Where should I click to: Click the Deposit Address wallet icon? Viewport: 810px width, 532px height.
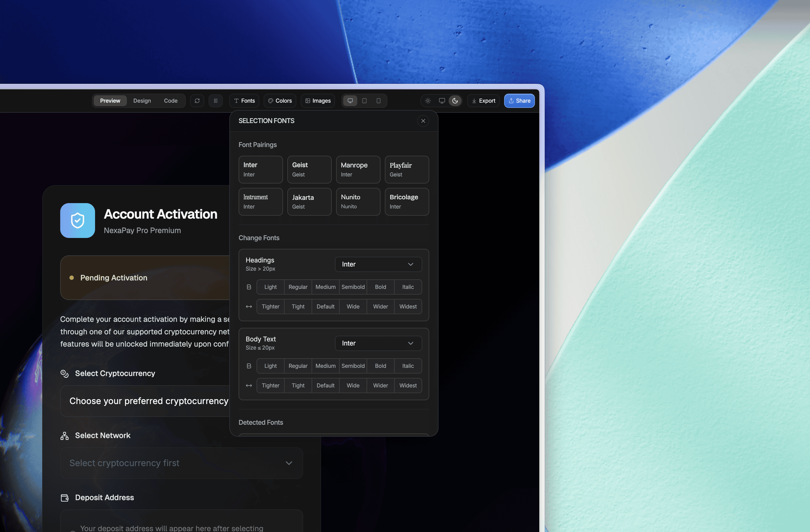click(x=64, y=498)
